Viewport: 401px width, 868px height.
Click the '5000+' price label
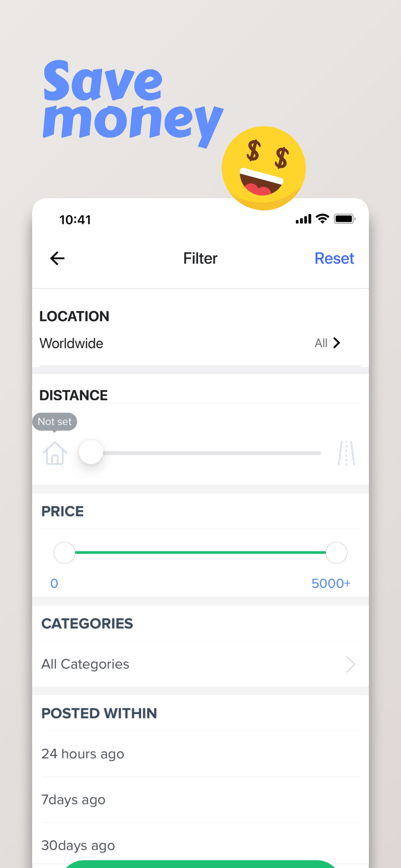pyautogui.click(x=331, y=583)
